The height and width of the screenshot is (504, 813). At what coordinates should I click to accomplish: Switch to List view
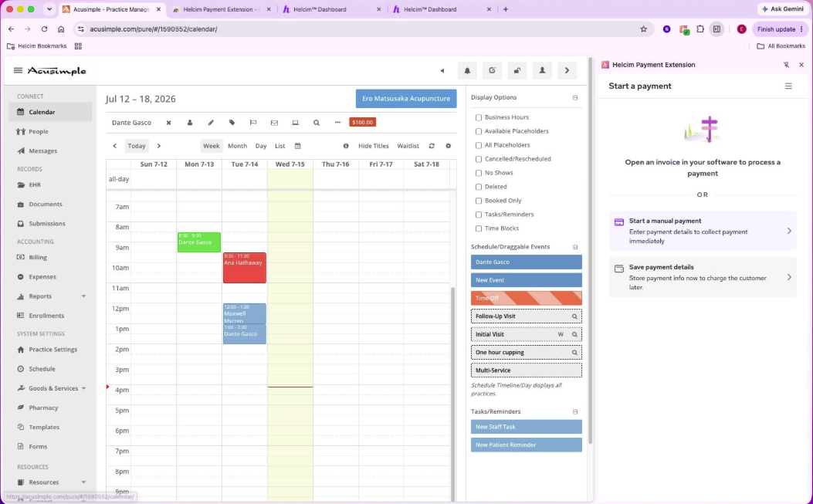point(280,146)
